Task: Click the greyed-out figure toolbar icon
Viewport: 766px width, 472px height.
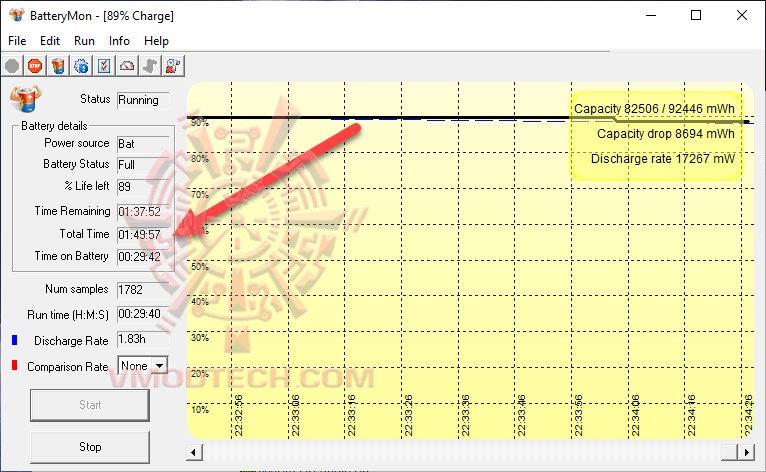Action: coord(150,66)
